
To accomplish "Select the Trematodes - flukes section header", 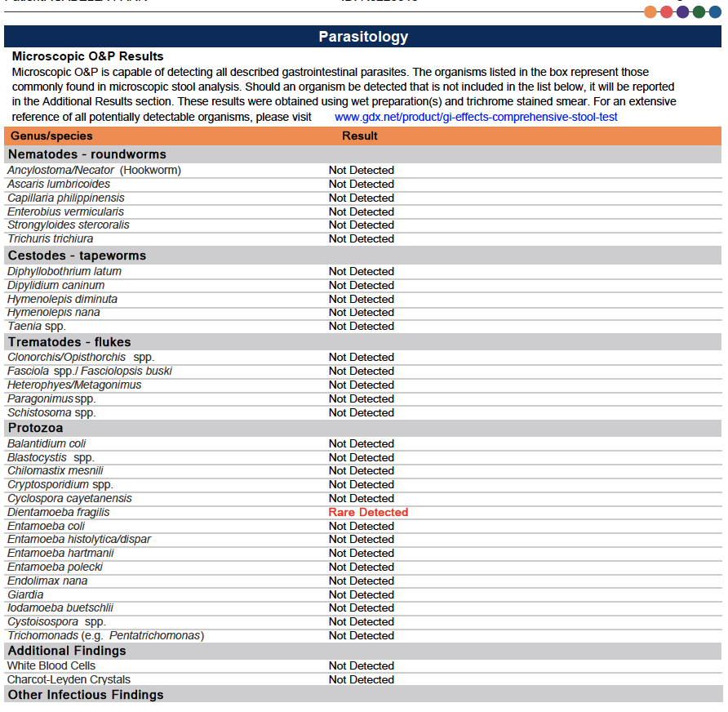I will (x=69, y=342).
